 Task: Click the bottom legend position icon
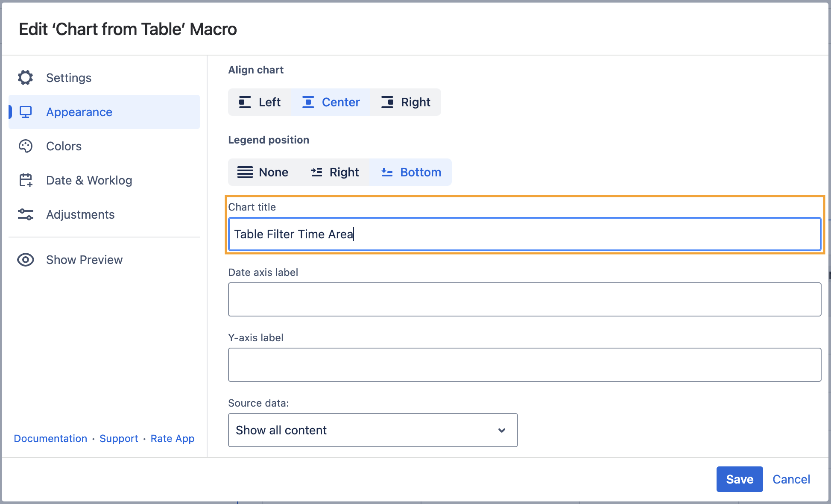pyautogui.click(x=387, y=172)
